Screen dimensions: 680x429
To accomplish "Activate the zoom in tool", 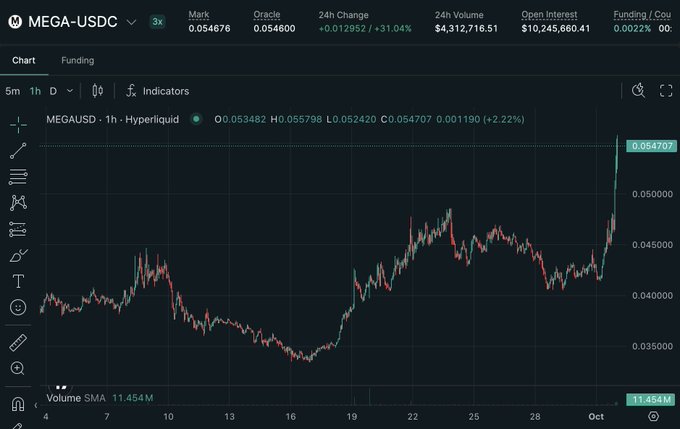I will click(x=18, y=368).
